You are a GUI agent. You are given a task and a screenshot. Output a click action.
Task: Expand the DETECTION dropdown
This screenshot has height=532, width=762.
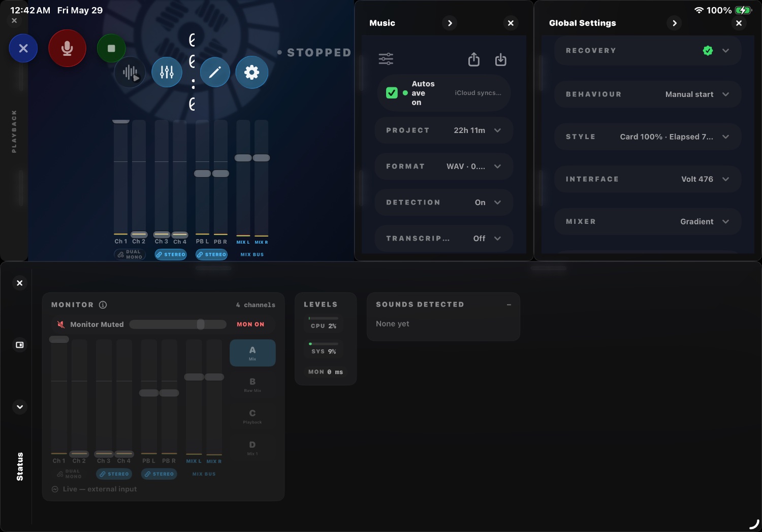443,203
